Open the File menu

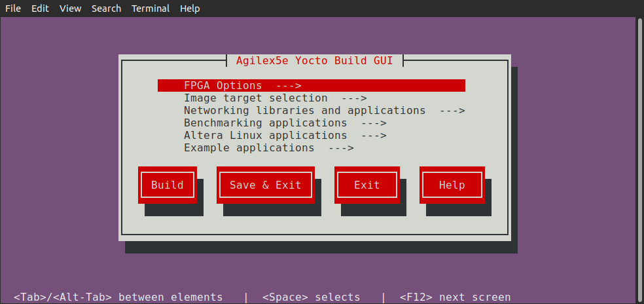(x=13, y=9)
